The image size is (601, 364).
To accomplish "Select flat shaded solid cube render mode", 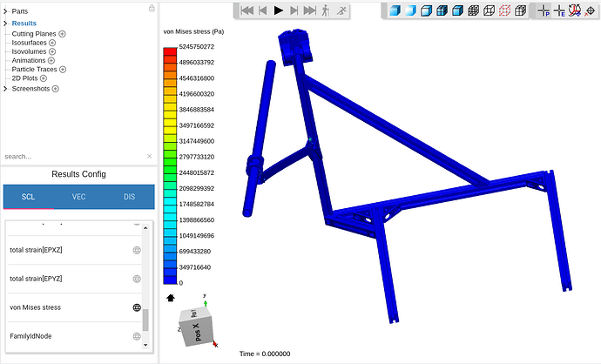I will (395, 10).
